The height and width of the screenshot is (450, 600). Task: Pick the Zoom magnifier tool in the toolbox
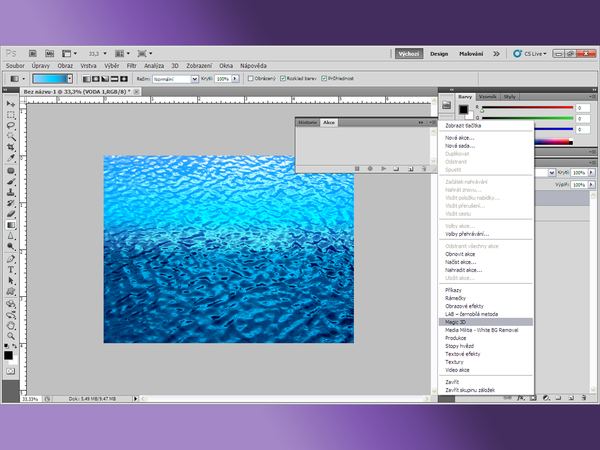pos(11,335)
